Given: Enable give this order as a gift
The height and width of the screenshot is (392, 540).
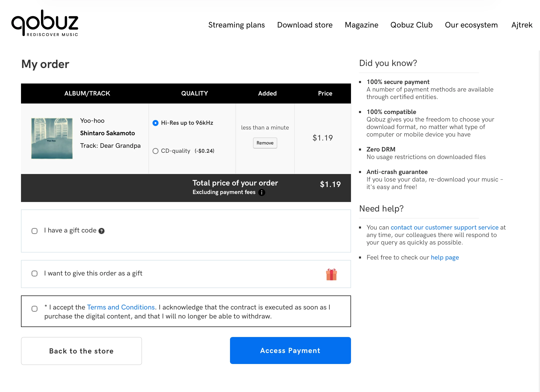Looking at the screenshot, I should (34, 273).
